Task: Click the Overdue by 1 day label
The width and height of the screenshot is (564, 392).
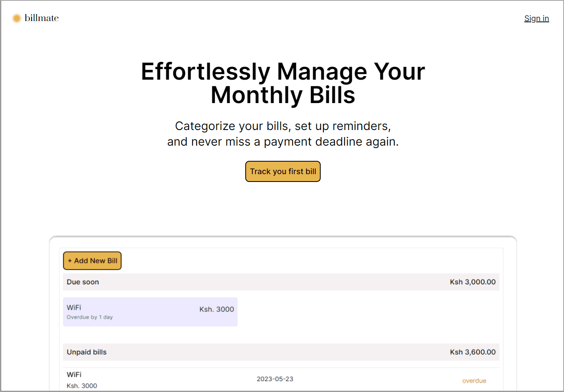Action: (90, 317)
